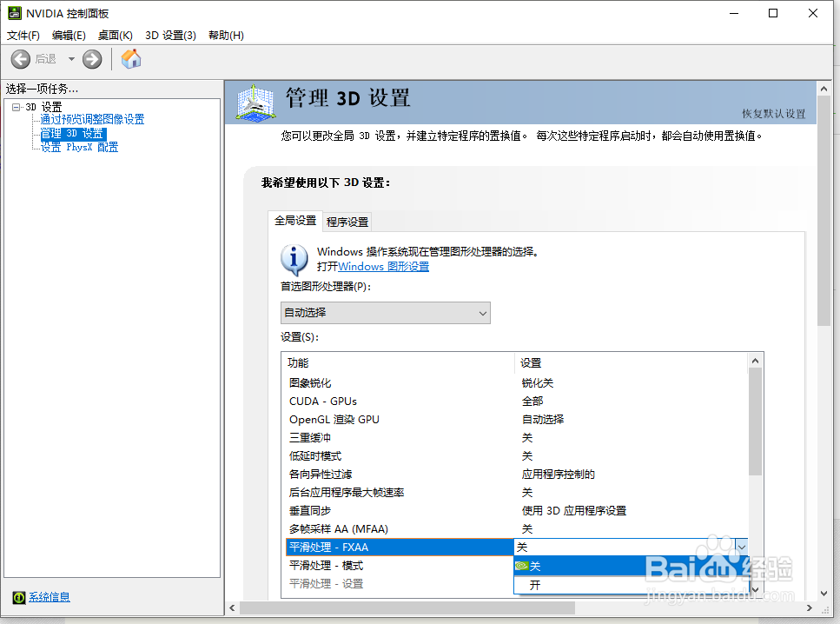Select 通过预览调整图像设置 in the task tree
840x624 pixels.
(92, 119)
